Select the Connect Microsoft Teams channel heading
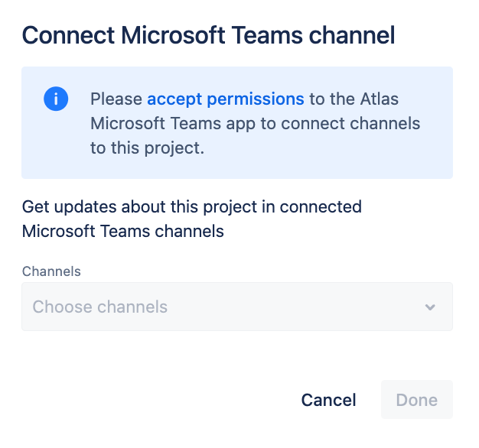The image size is (479, 448). coord(209,35)
